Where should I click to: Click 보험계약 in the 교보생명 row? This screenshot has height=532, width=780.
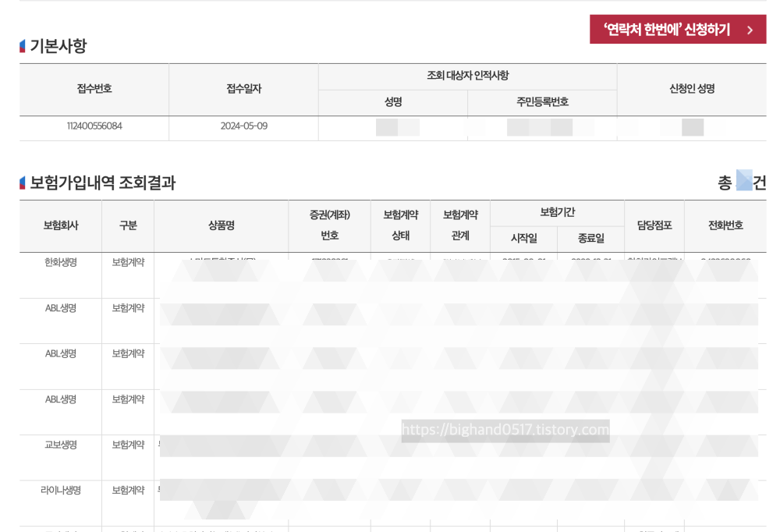click(x=128, y=445)
